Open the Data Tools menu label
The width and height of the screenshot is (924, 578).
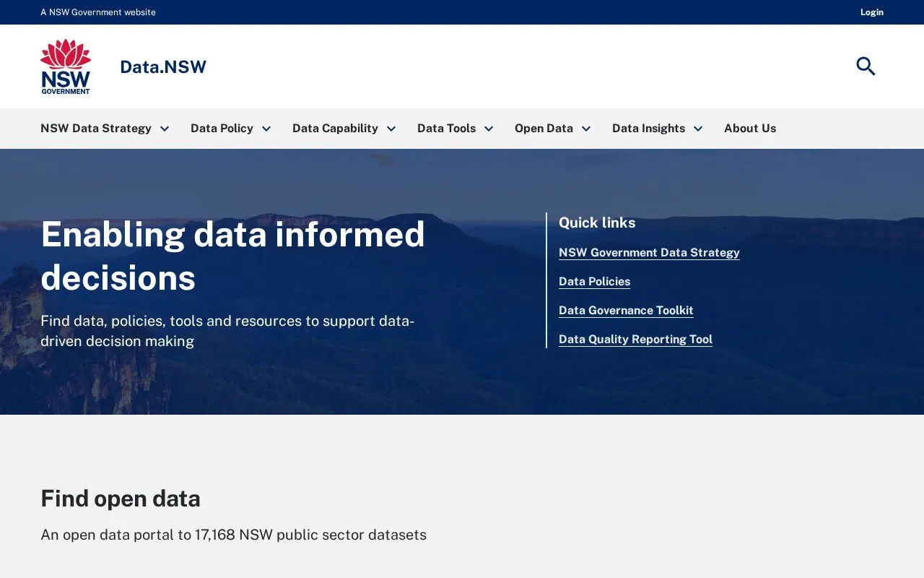pos(446,128)
